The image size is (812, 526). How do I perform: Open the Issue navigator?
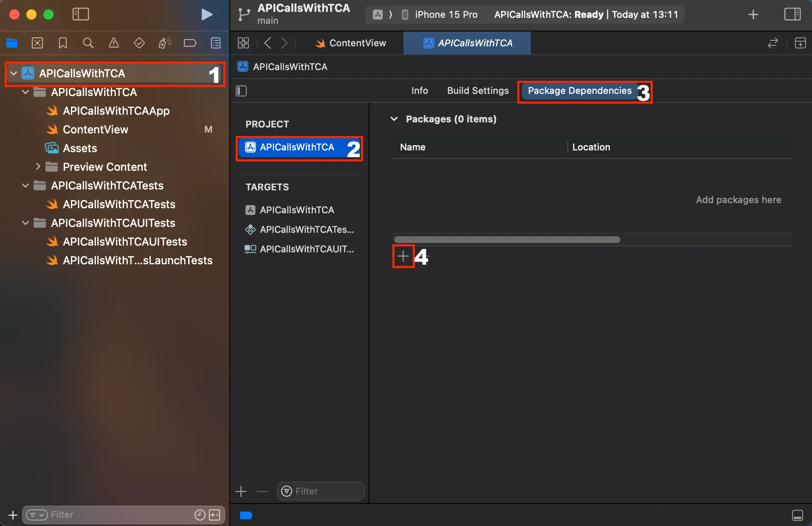coord(114,43)
